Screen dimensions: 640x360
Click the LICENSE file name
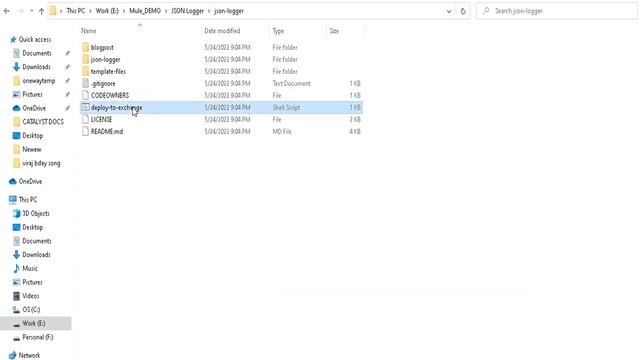tap(101, 120)
